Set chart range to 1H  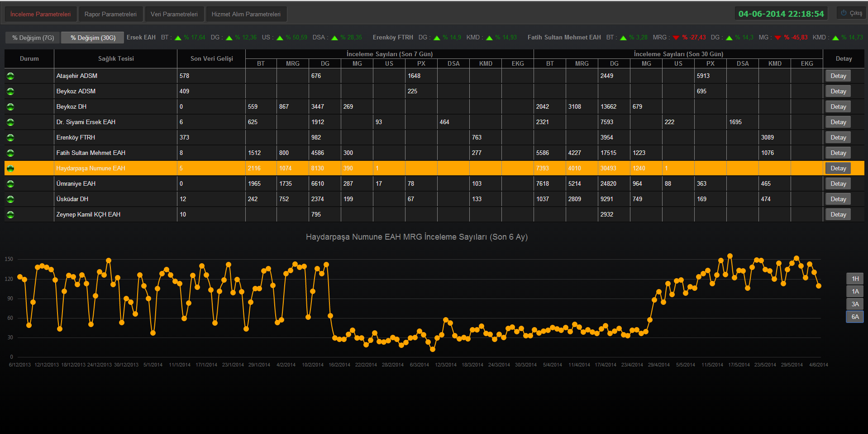point(855,279)
